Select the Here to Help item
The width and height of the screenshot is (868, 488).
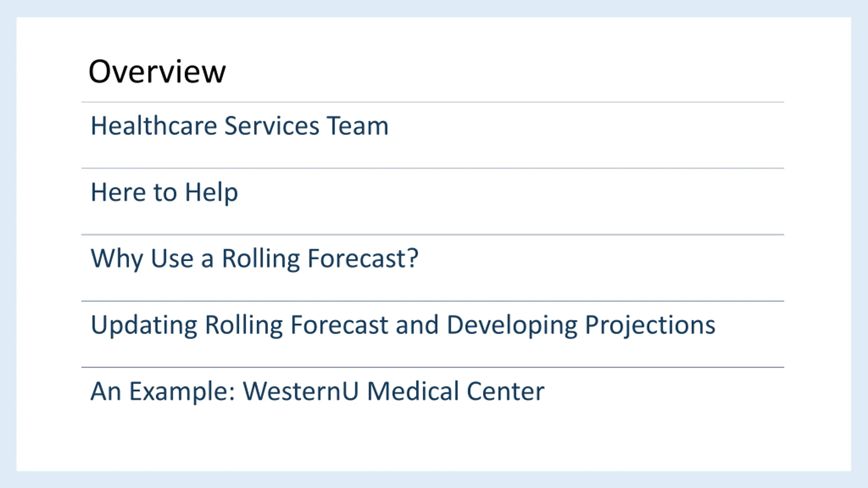[x=164, y=192]
